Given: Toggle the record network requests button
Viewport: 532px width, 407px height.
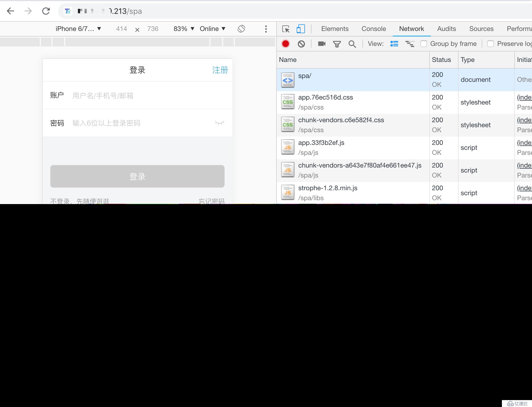Looking at the screenshot, I should (x=286, y=44).
